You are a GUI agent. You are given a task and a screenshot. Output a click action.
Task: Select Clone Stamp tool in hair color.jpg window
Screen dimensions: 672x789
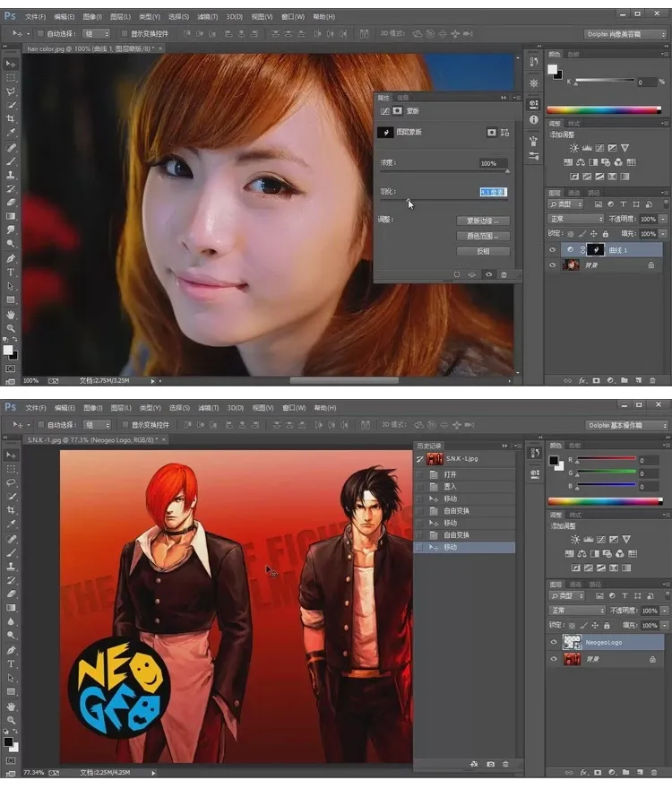[x=11, y=175]
